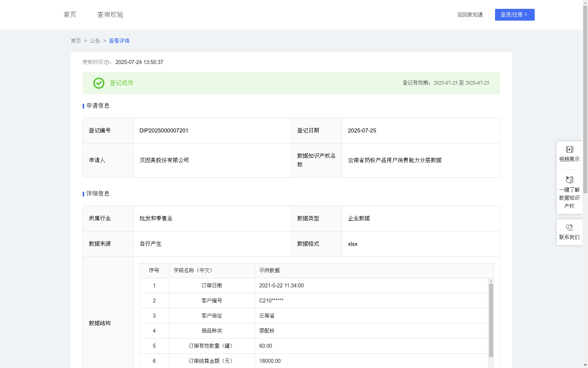The height and width of the screenshot is (368, 588).
Task: Go to 公告 in the breadcrumb
Action: [95, 41]
